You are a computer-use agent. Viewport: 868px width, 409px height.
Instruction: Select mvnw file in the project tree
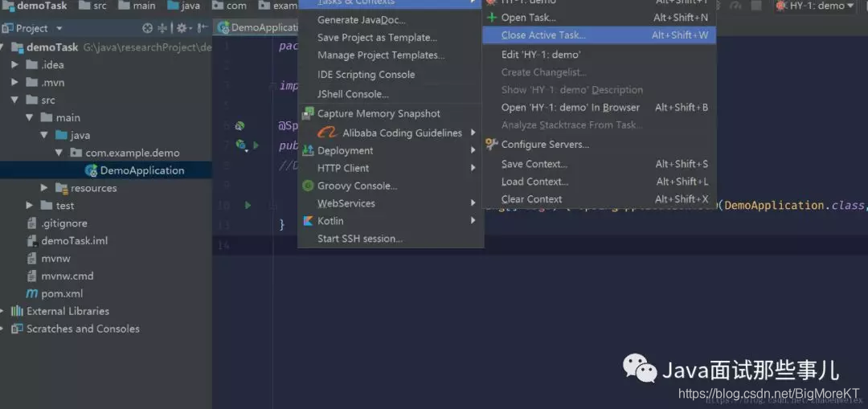106,259
